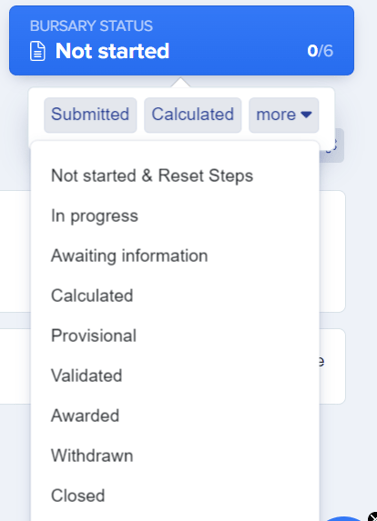Click the 0/6 step progress counter
Viewport: 377px width, 521px height.
pyautogui.click(x=320, y=51)
